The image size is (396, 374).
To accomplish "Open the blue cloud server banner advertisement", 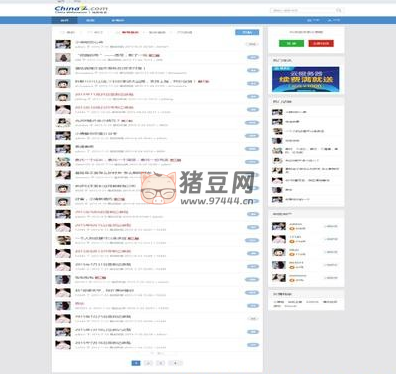I will pyautogui.click(x=306, y=79).
